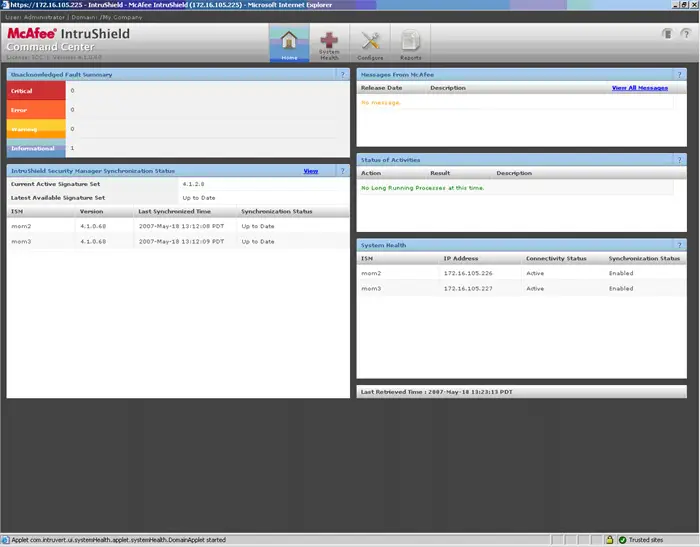Open help for Messages From McAfee panel
The height and width of the screenshot is (547, 700).
coord(679,75)
